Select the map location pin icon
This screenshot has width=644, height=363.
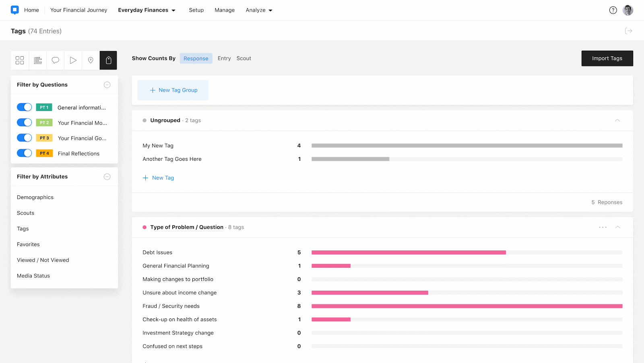coord(91,60)
